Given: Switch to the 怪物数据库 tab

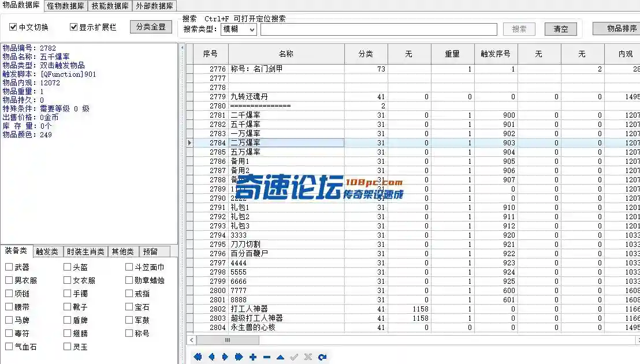Looking at the screenshot, I should click(65, 6).
